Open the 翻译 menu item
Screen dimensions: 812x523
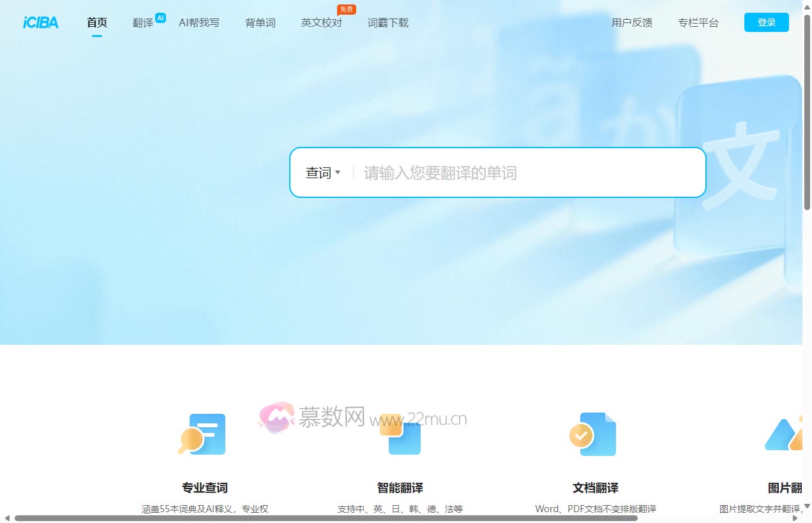[143, 23]
